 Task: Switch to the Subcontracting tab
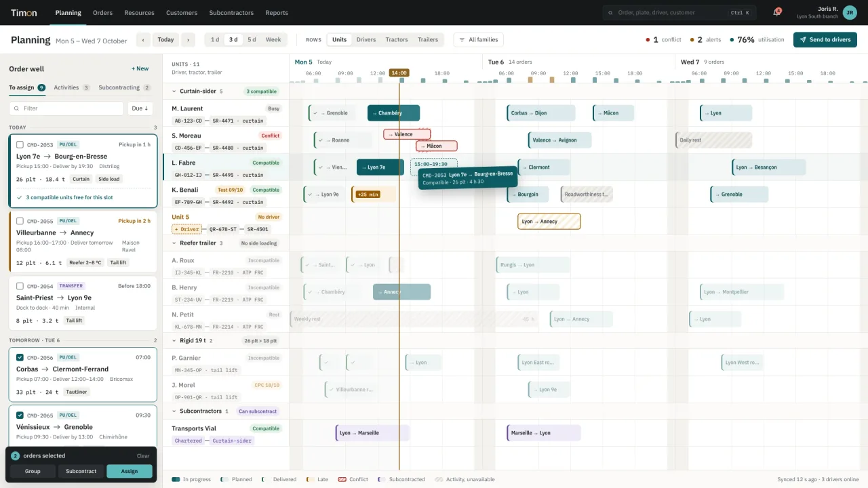(125, 87)
